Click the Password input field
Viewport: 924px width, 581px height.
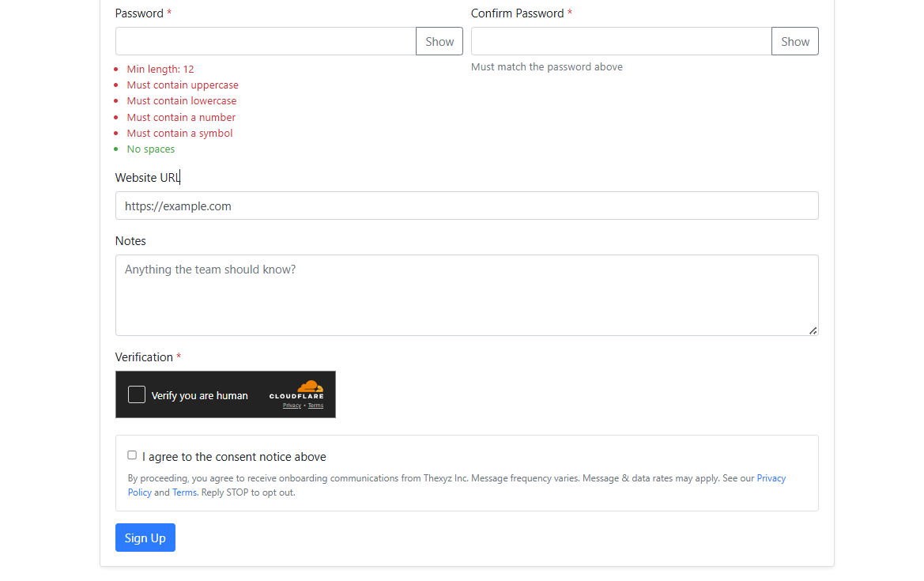tap(266, 41)
